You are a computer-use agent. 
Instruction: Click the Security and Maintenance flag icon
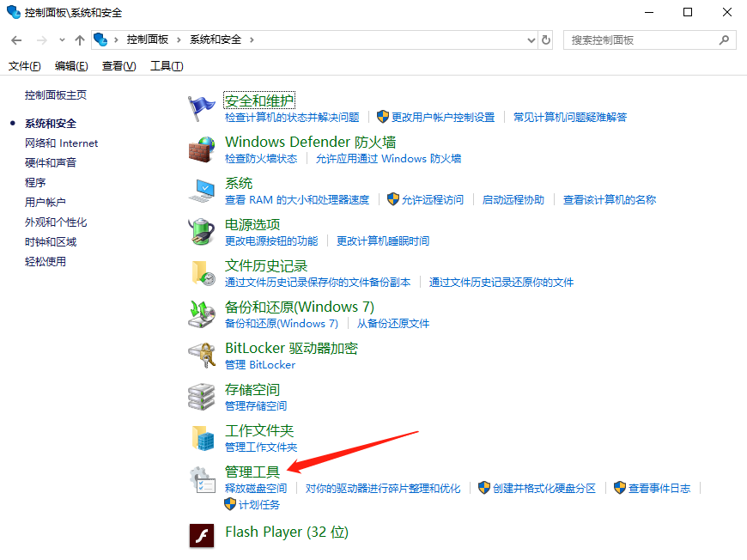coord(202,108)
